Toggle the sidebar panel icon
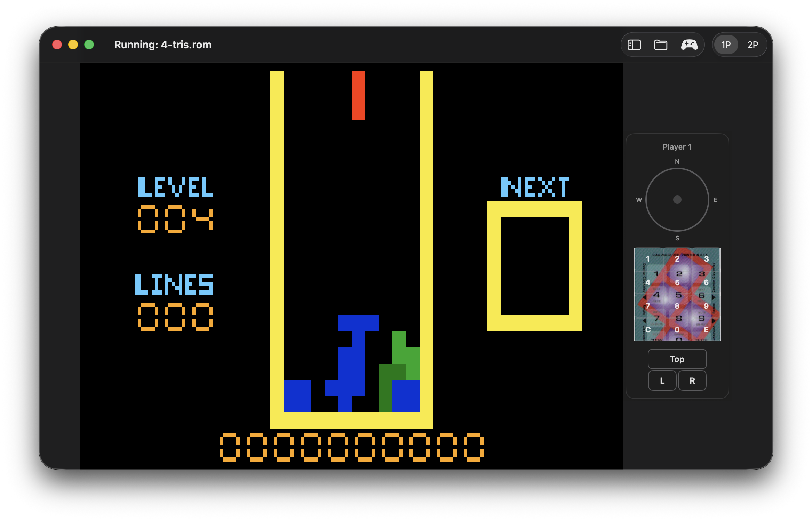The width and height of the screenshot is (812, 521). pos(634,45)
